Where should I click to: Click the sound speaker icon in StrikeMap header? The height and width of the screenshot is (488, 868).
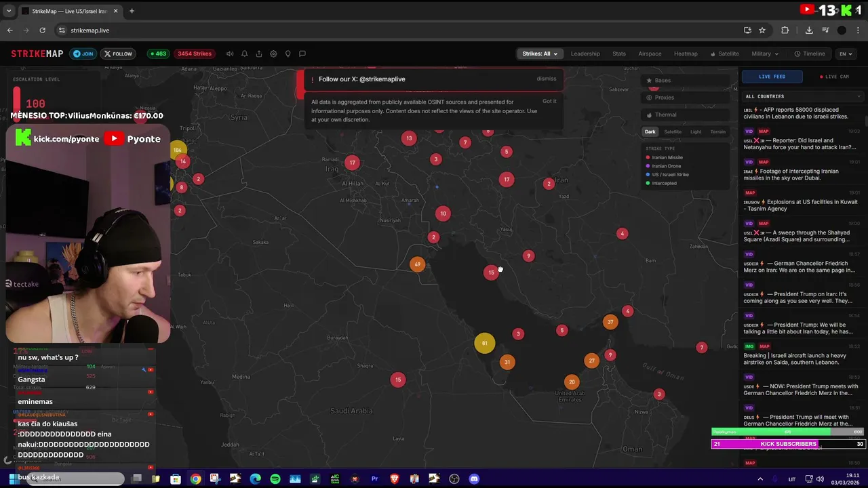click(230, 54)
